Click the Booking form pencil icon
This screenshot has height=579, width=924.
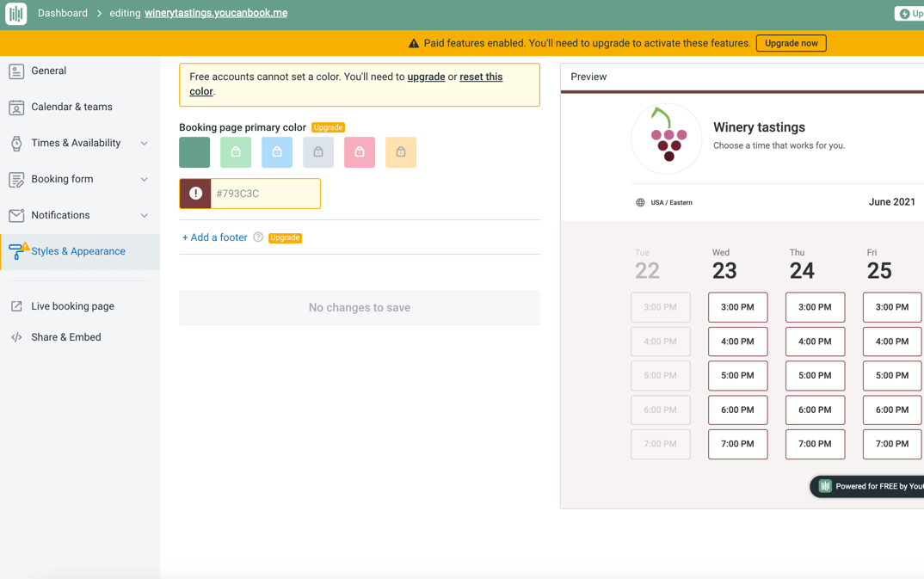[16, 180]
